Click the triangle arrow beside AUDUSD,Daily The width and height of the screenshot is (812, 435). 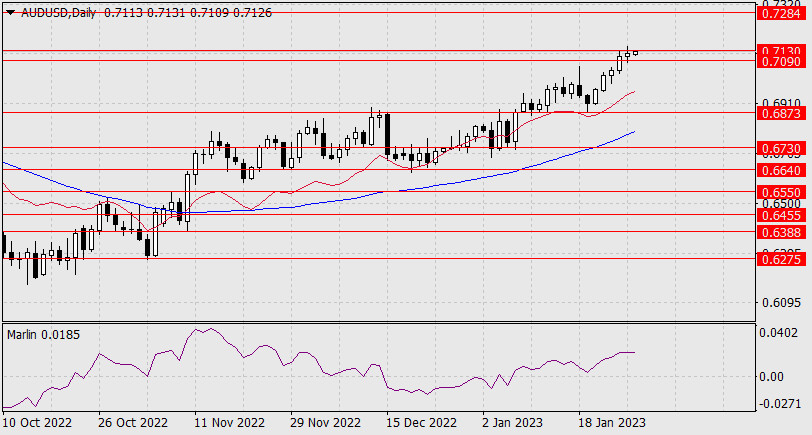pyautogui.click(x=11, y=13)
